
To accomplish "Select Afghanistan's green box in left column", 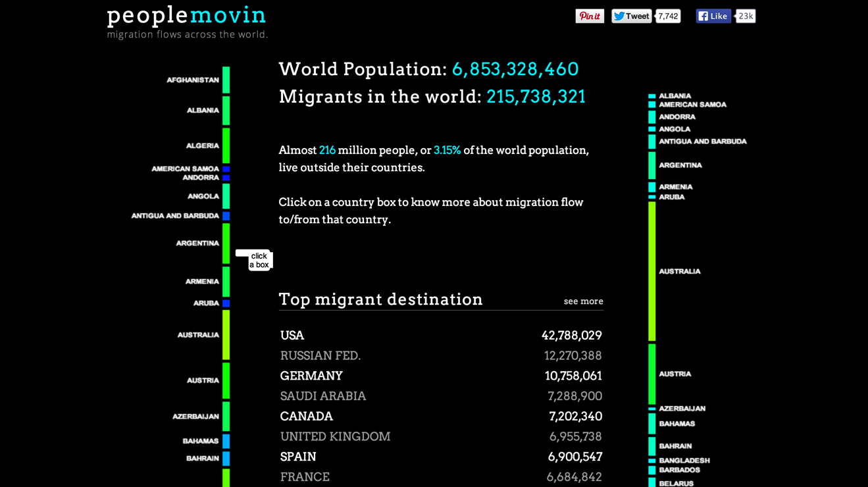I will 226,80.
